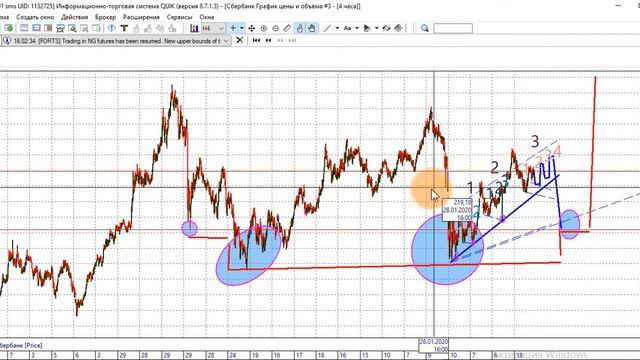Click the candlestick chart type icon
The height and width of the screenshot is (360, 640).
click(194, 28)
